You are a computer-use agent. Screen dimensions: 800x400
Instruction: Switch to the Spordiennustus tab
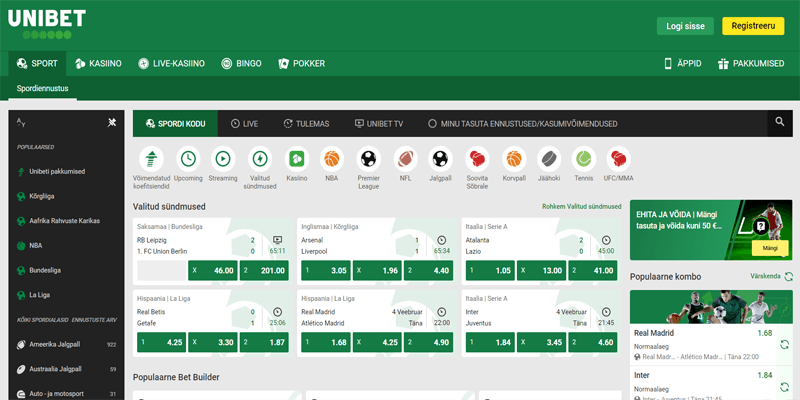tap(43, 89)
